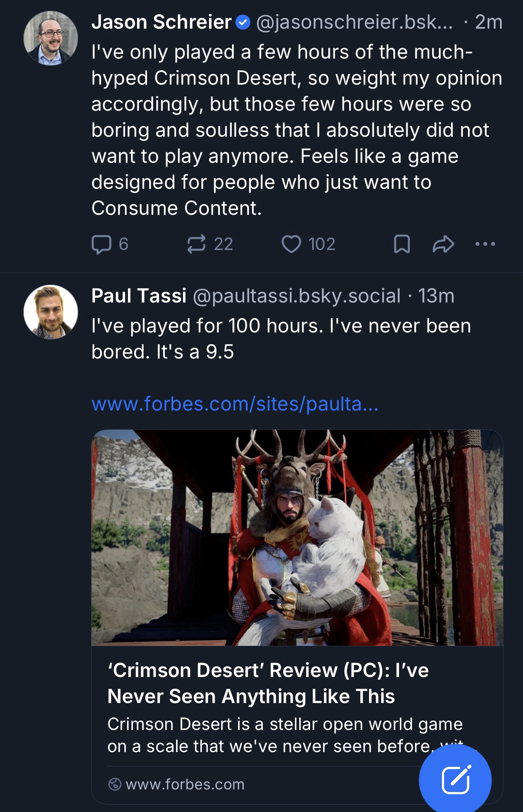Open the @jasonschreier.bsk... handle
523x812 pixels.
(x=354, y=22)
